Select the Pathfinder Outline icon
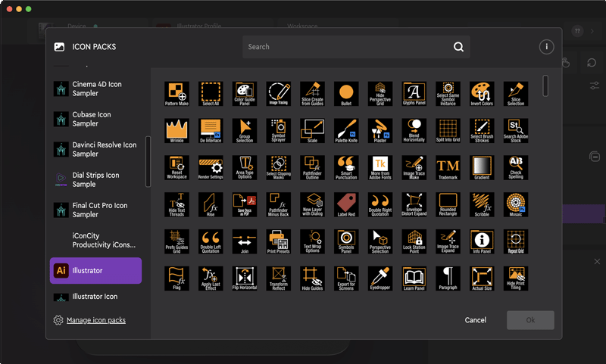 tap(312, 167)
